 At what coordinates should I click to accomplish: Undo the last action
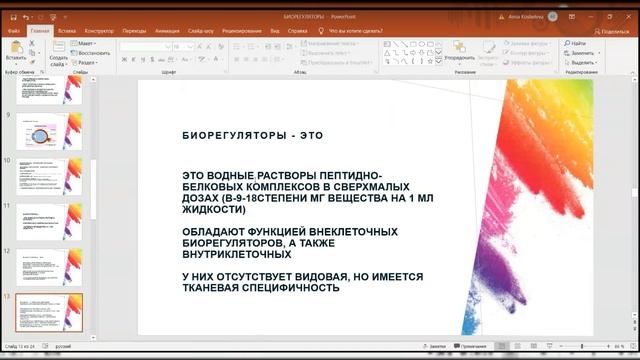[26, 17]
